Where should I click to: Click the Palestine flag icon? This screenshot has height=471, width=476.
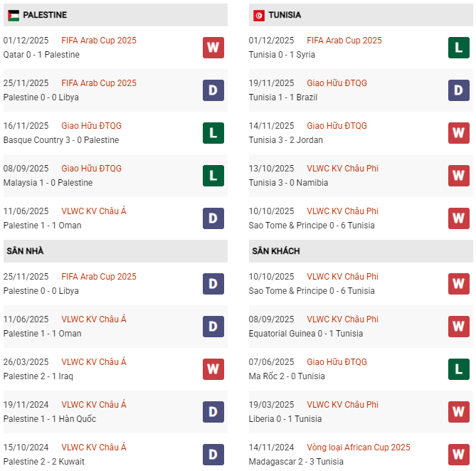click(14, 15)
